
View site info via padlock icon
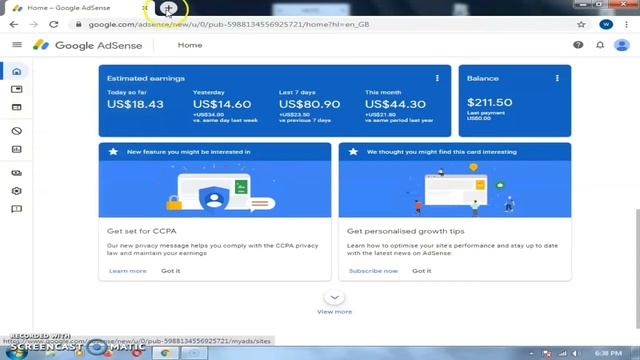(79, 24)
